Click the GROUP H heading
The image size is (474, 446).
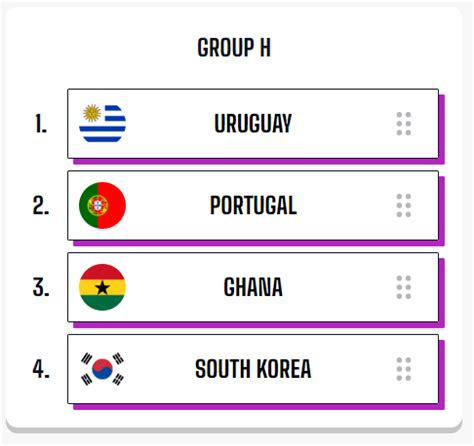[234, 48]
